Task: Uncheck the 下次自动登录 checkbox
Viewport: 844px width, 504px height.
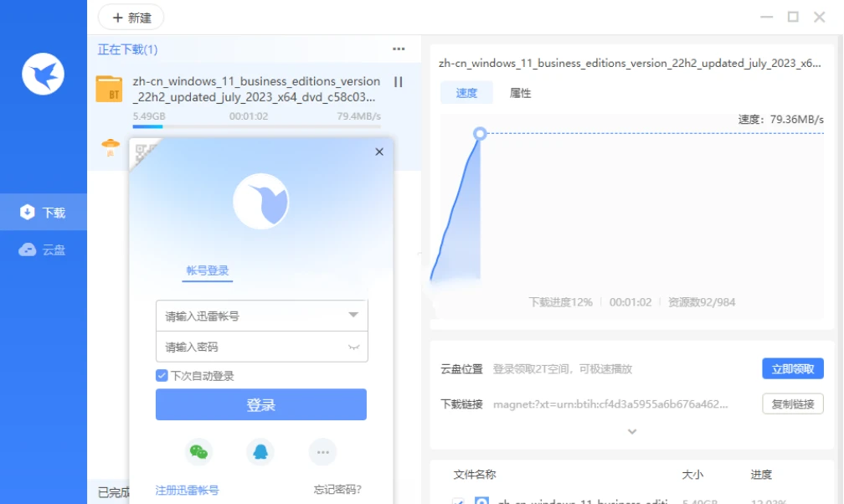Action: coord(162,376)
